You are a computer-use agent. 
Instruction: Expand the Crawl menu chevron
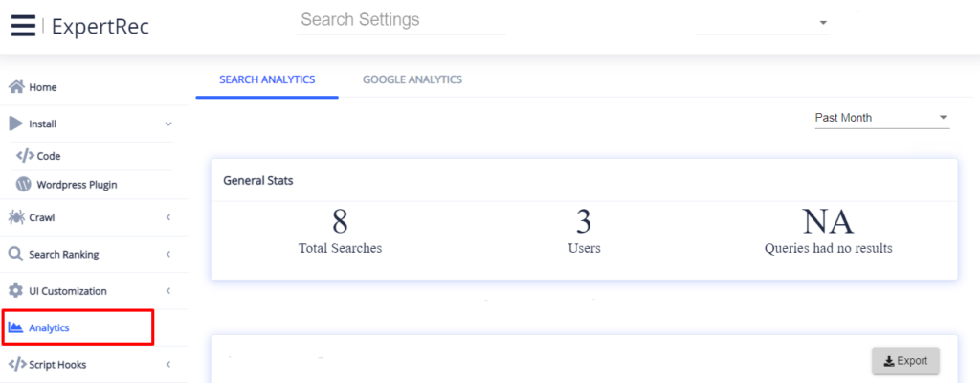[x=168, y=217]
